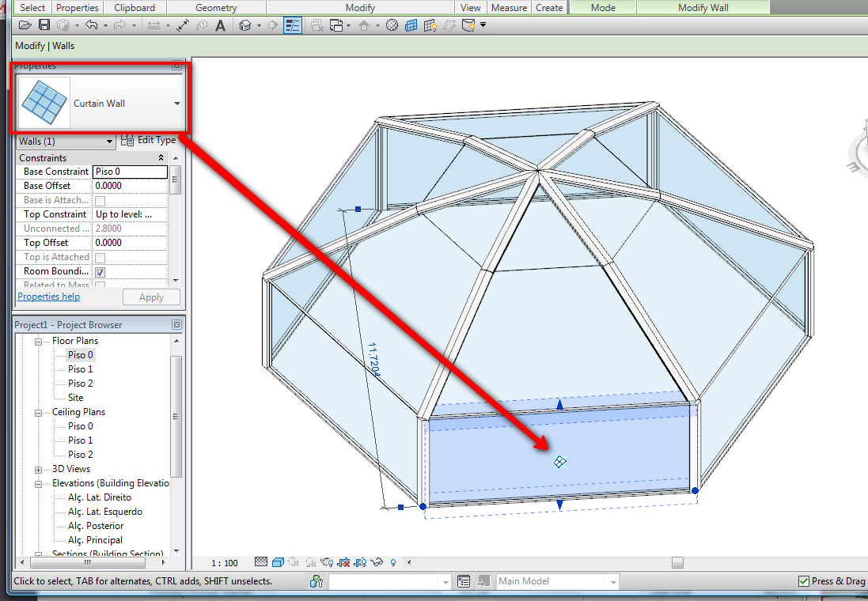
Task: Click the curtain grid with light bulb icon
Action: 430,25
